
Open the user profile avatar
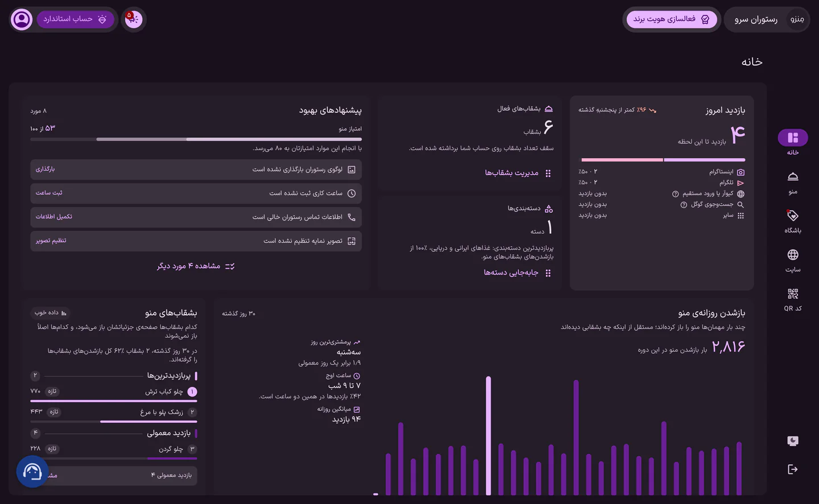22,19
